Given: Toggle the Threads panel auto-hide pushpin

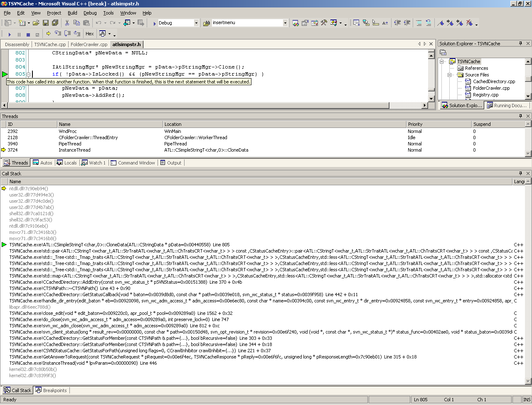Looking at the screenshot, I should coord(520,116).
